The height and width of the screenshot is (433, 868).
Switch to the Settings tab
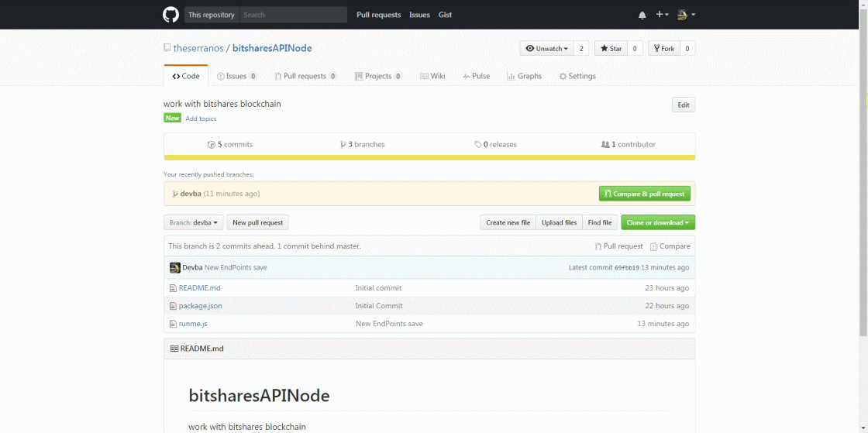[x=577, y=76]
